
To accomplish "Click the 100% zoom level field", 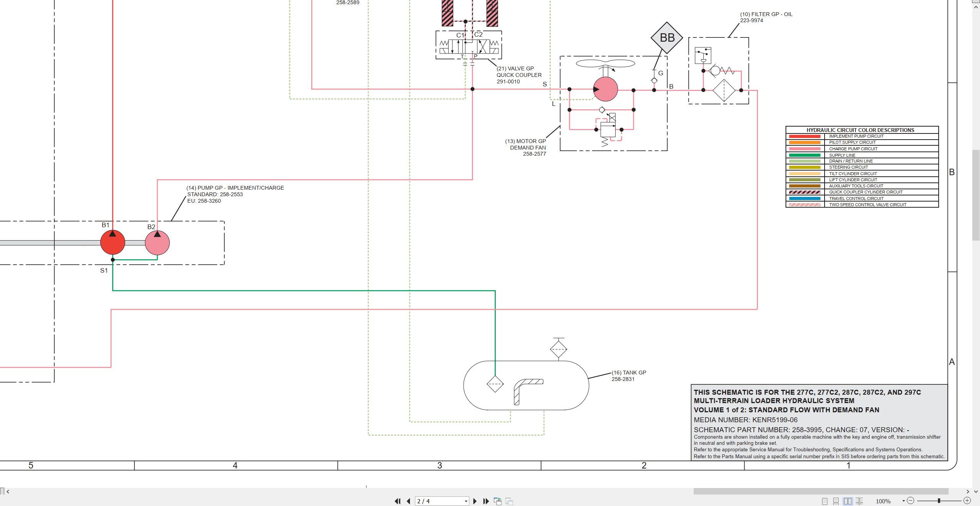I will pyautogui.click(x=883, y=501).
